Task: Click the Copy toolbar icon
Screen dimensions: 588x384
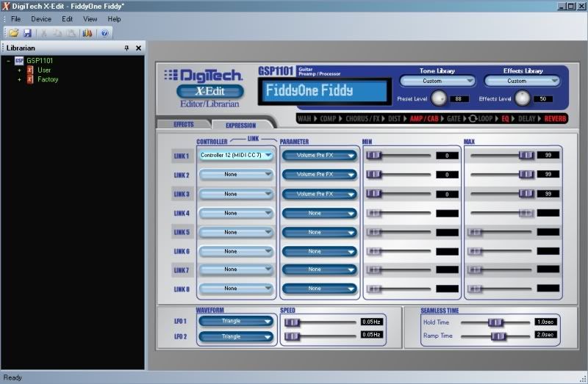Action: [57, 33]
